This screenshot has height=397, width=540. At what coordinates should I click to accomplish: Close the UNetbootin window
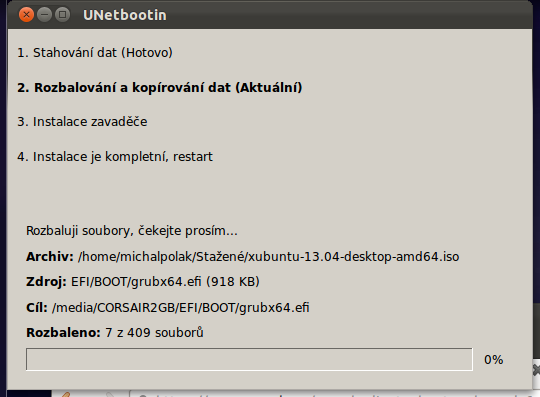(26, 15)
